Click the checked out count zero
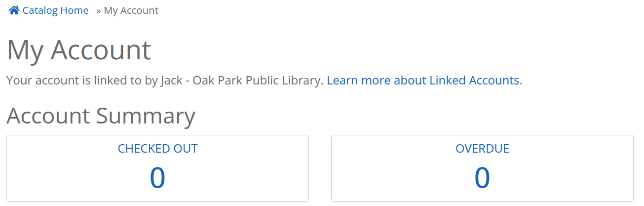The width and height of the screenshot is (644, 206). click(157, 177)
